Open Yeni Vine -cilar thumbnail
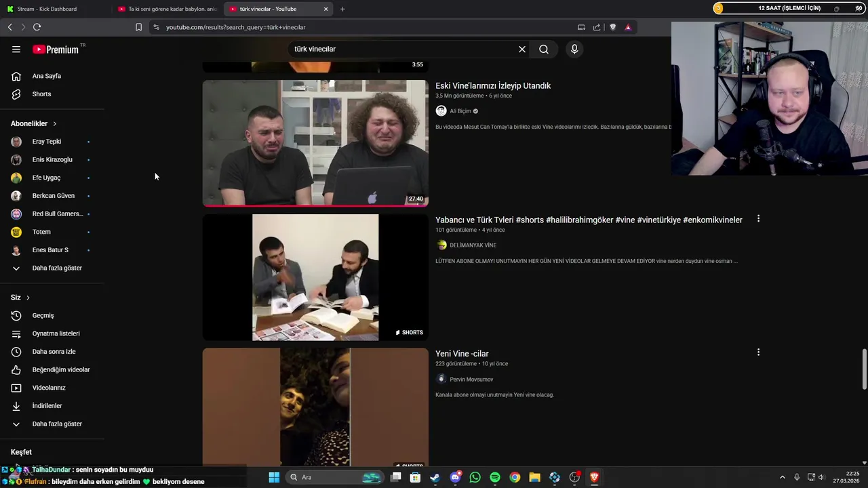868x488 pixels. [315, 409]
